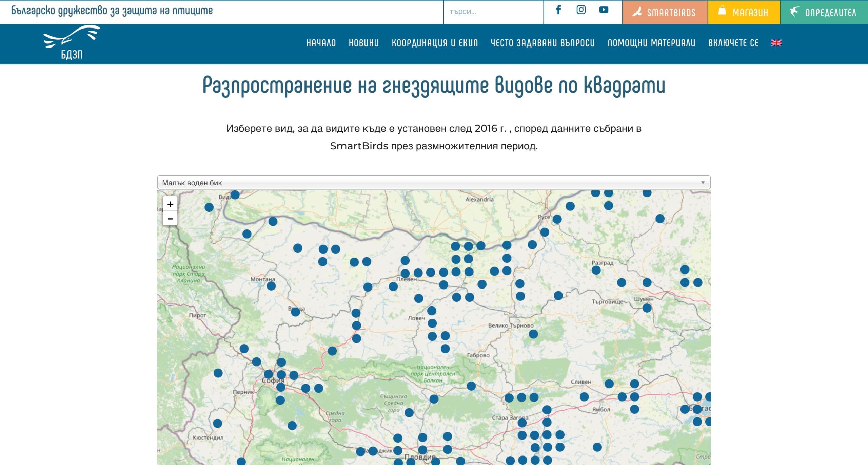Click the Включете се link

[x=733, y=43]
